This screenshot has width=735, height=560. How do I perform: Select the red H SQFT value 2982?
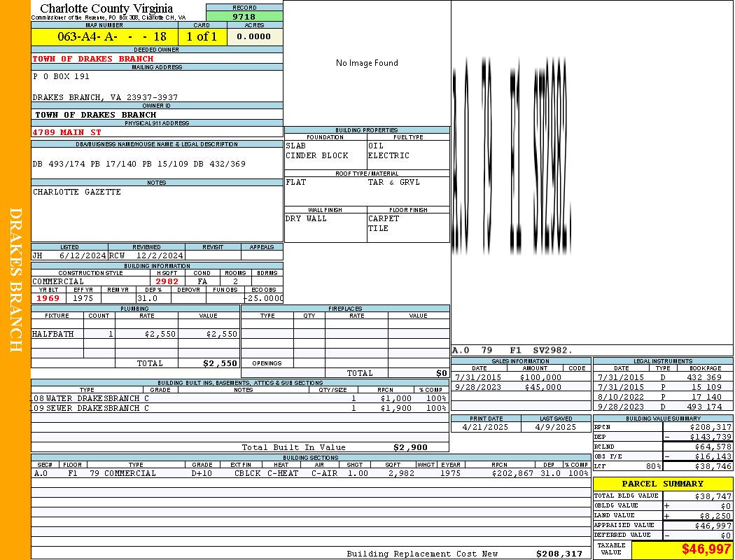(x=167, y=281)
